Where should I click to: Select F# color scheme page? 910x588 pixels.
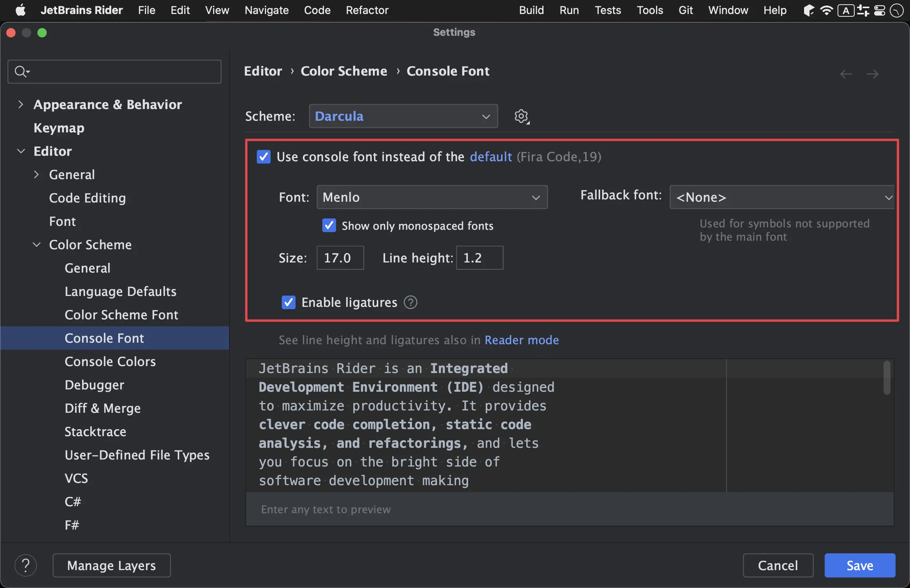click(72, 525)
